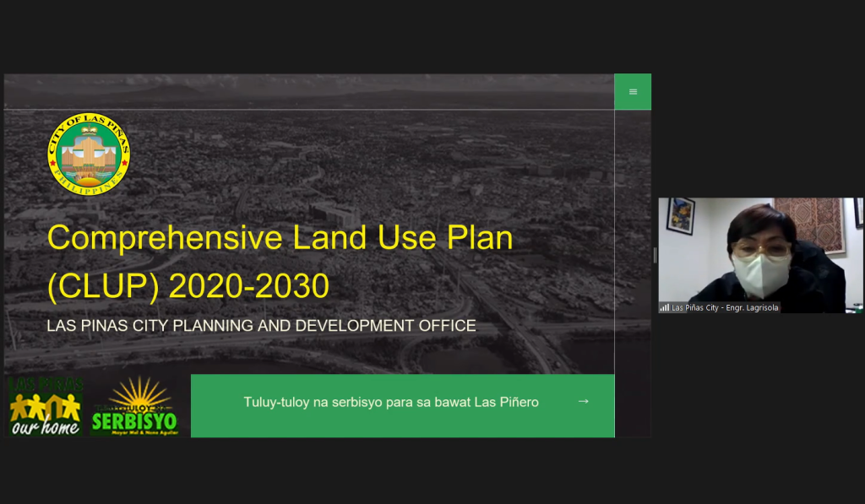The height and width of the screenshot is (504, 865).
Task: Click the Las Piñas Our Home logo
Action: [46, 406]
